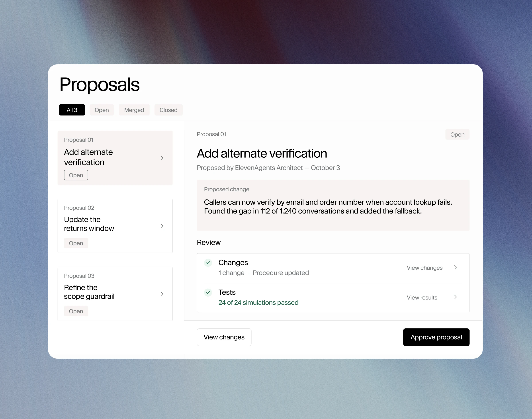Image resolution: width=532 pixels, height=419 pixels.
Task: Click the green checkmark beside Changes
Action: 208,263
